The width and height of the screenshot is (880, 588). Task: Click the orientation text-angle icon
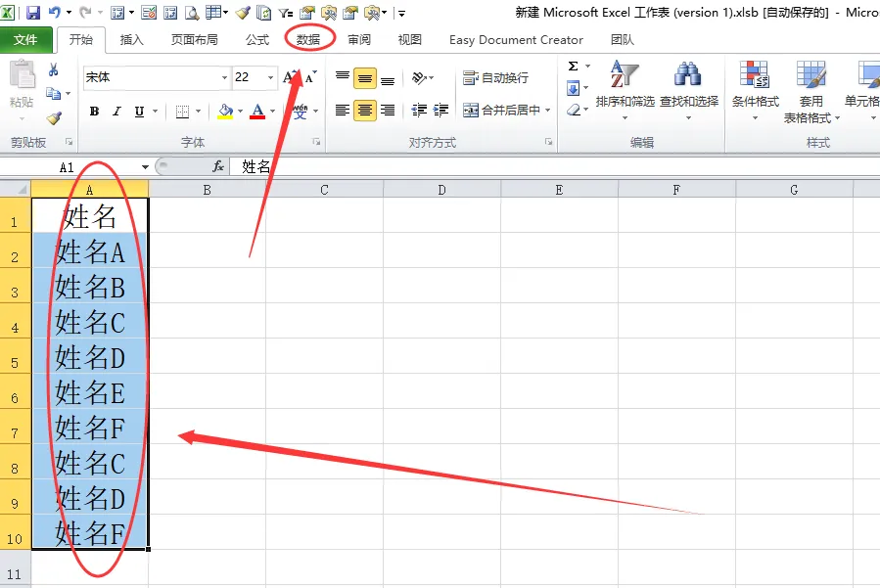pyautogui.click(x=419, y=77)
